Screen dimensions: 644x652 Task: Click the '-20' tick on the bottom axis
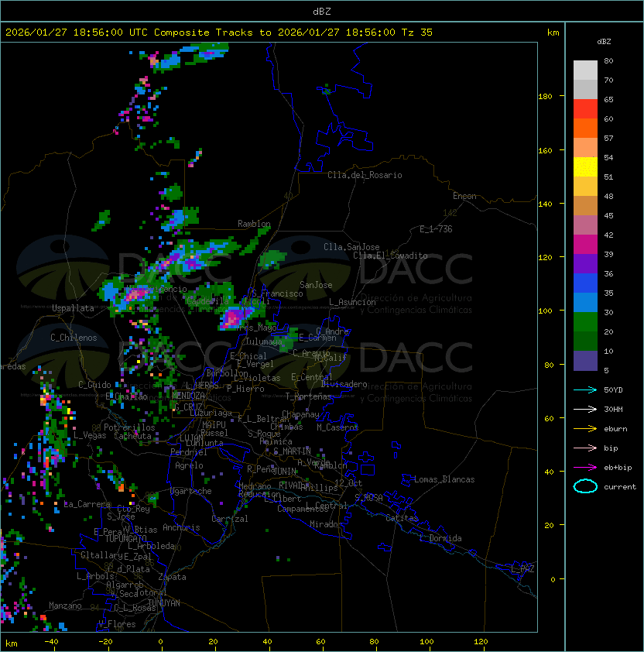(x=105, y=641)
